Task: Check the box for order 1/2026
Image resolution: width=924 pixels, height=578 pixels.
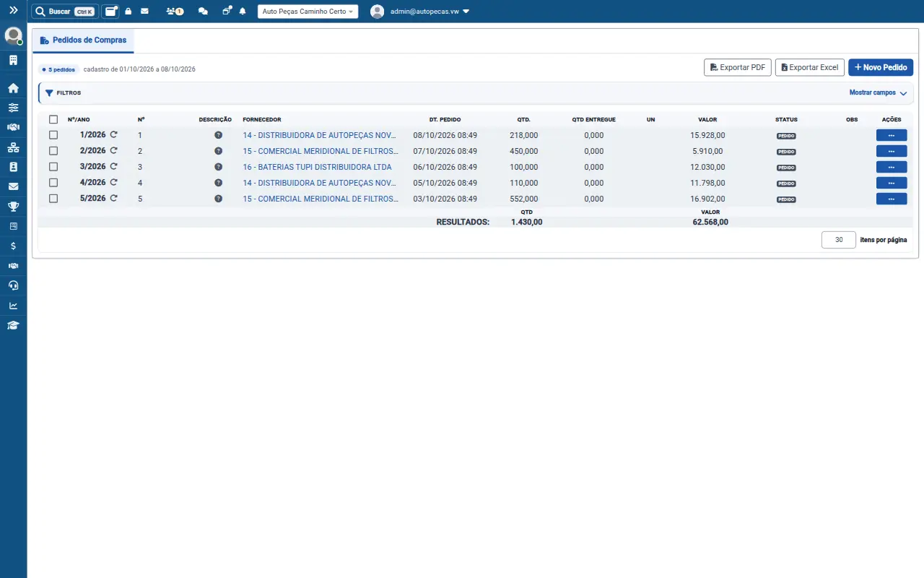Action: point(53,135)
